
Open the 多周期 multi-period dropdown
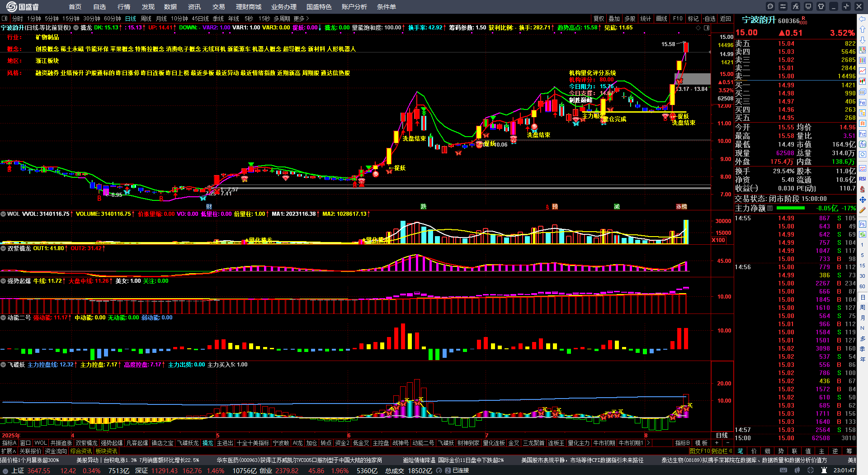[282, 19]
